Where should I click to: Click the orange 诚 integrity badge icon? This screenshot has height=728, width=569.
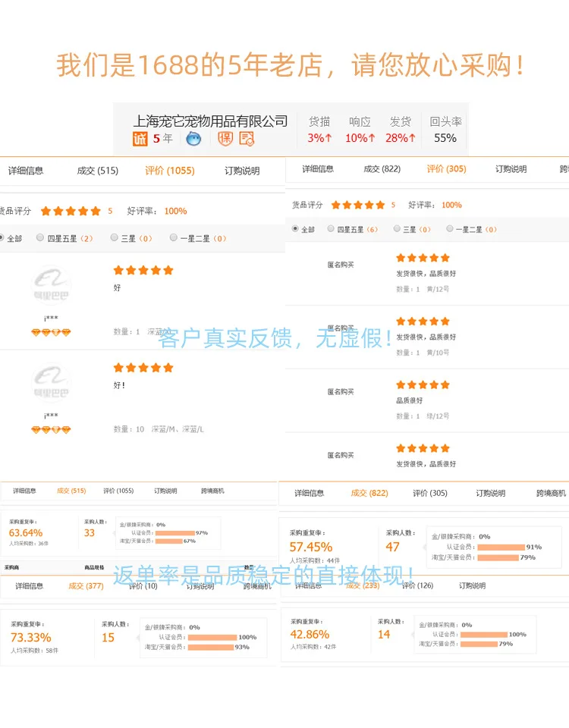coord(140,139)
